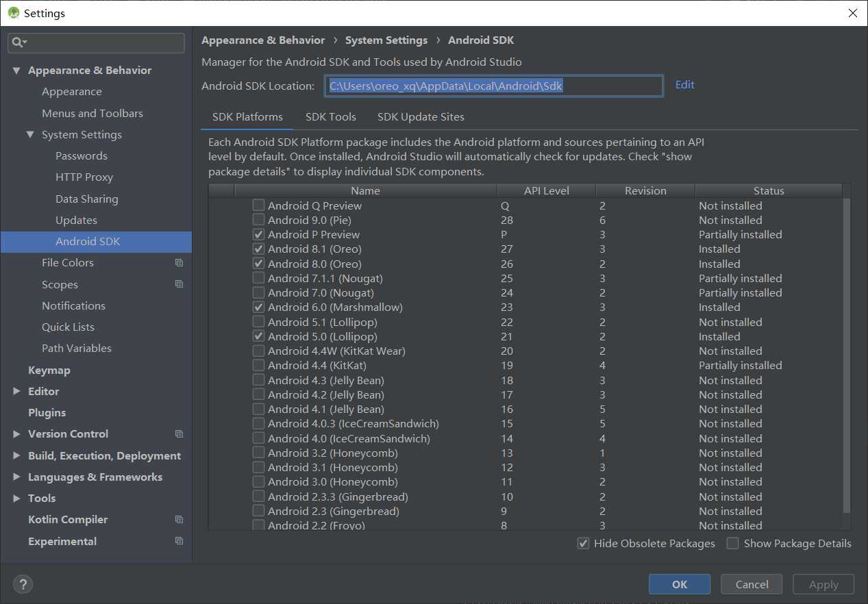Uncheck the Android P Preview checkbox
Screen dimensions: 868x604
point(258,234)
